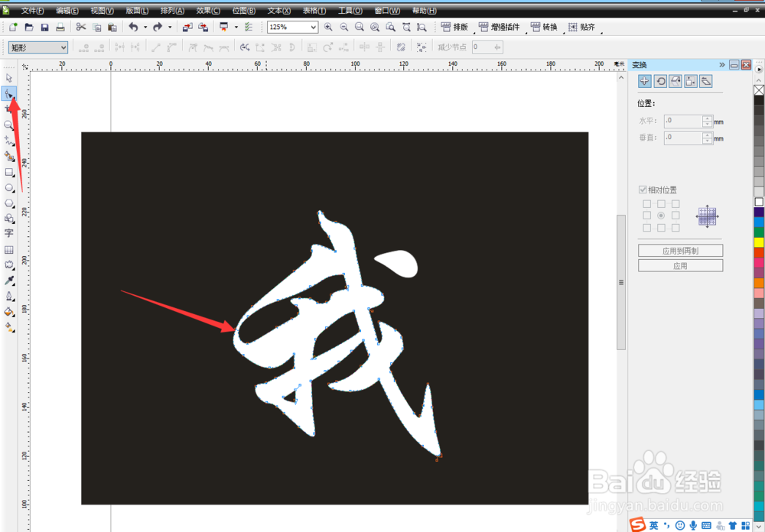Toggle the 相对位置 checkbox
765x532 pixels.
point(643,190)
